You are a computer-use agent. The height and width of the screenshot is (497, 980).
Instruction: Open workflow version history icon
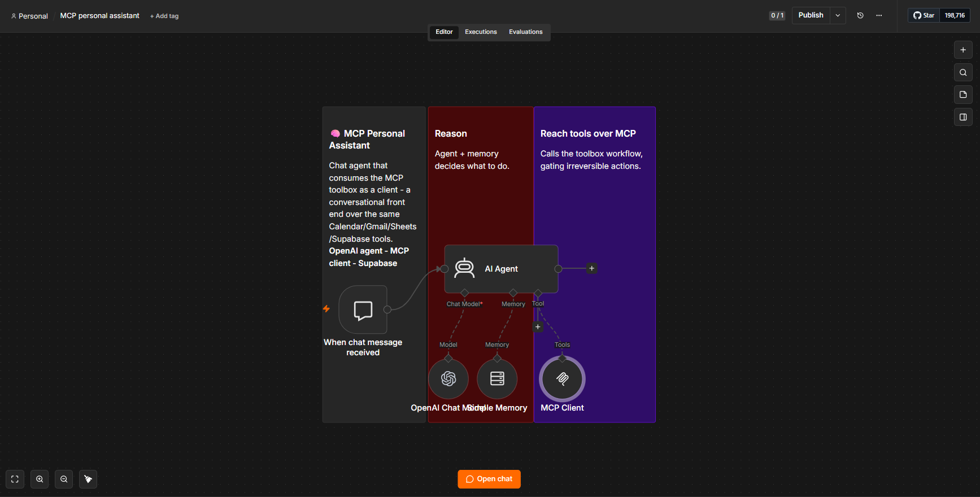tap(860, 16)
